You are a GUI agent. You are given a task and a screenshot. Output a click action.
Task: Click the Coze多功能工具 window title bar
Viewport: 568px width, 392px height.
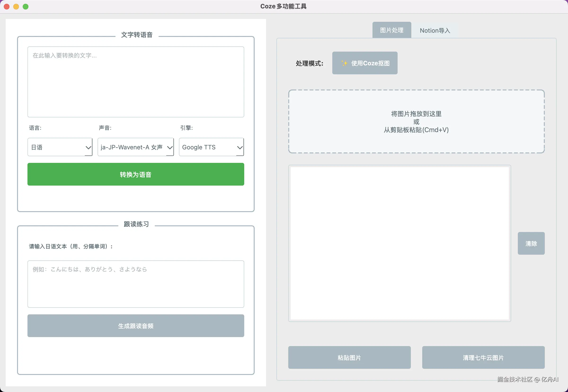tap(283, 6)
